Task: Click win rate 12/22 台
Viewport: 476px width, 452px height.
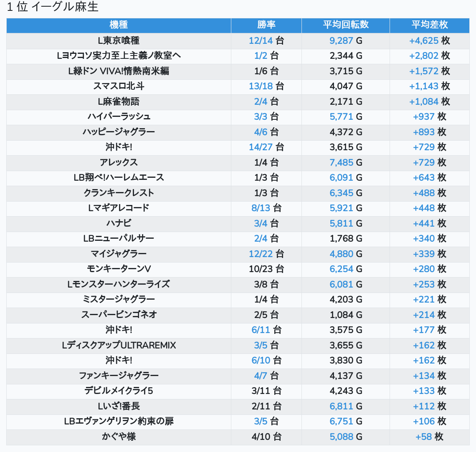Action: (x=266, y=254)
